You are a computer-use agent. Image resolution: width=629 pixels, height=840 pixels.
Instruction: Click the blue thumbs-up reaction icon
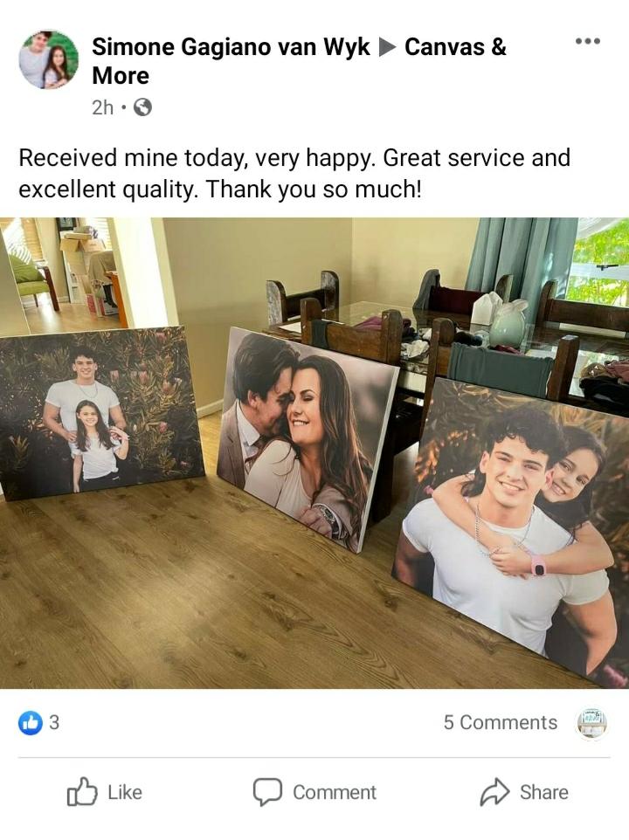pyautogui.click(x=31, y=723)
